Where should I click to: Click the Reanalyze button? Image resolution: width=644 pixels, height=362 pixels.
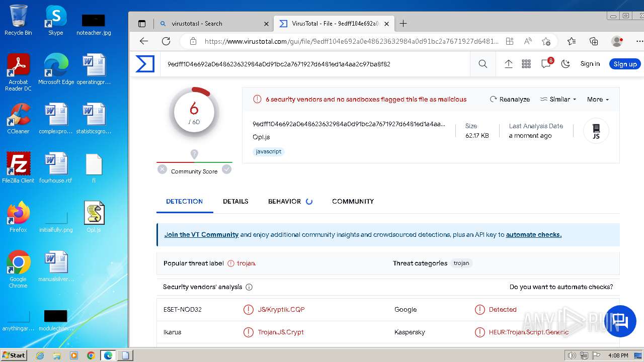point(510,99)
